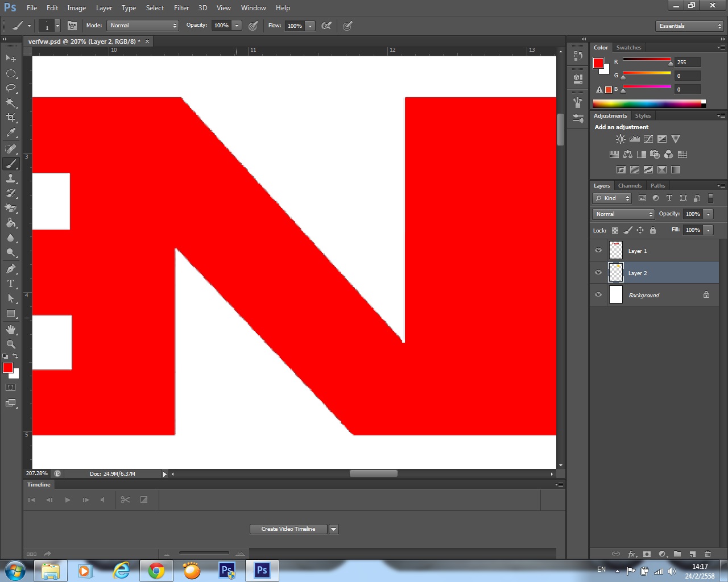
Task: Select the Eyedropper tool
Action: 11,133
